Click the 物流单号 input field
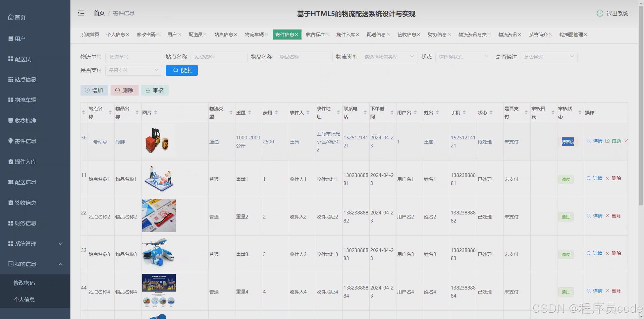The height and width of the screenshot is (319, 644). coord(133,57)
